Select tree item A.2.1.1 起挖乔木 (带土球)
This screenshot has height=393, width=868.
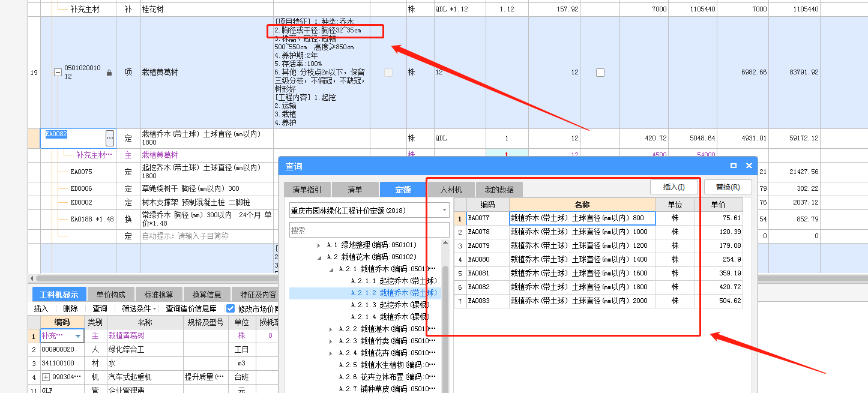coord(393,281)
